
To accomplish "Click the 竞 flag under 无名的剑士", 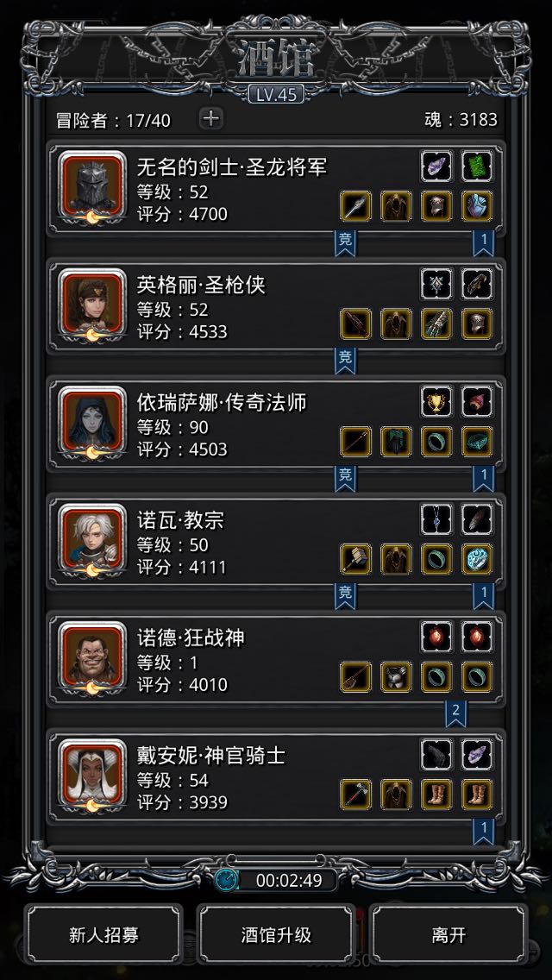I will click(345, 242).
